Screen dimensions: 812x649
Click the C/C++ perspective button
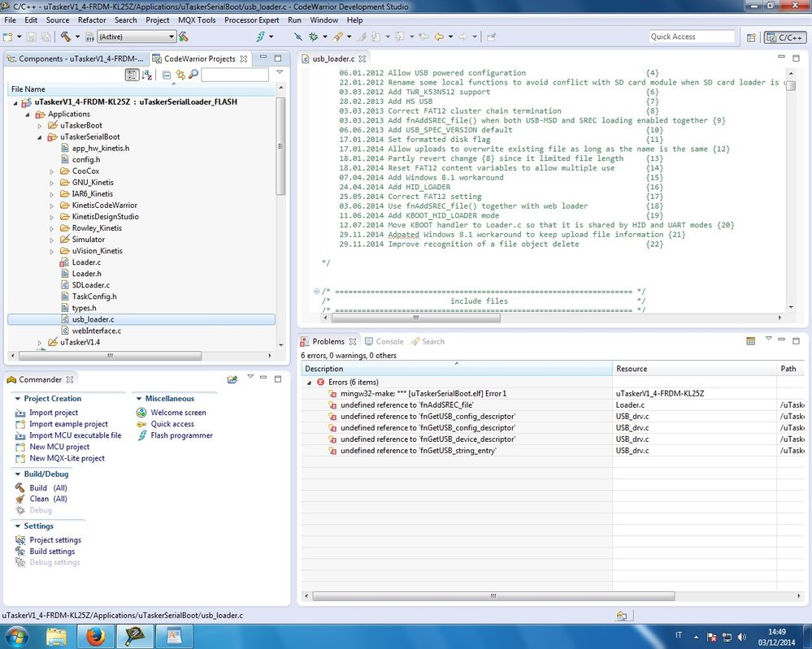(x=785, y=37)
